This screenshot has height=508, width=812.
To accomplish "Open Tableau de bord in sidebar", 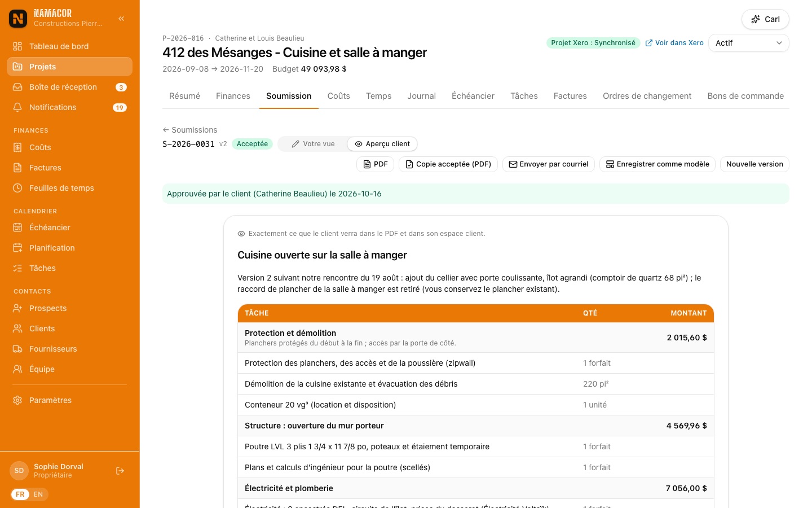I will [69, 46].
